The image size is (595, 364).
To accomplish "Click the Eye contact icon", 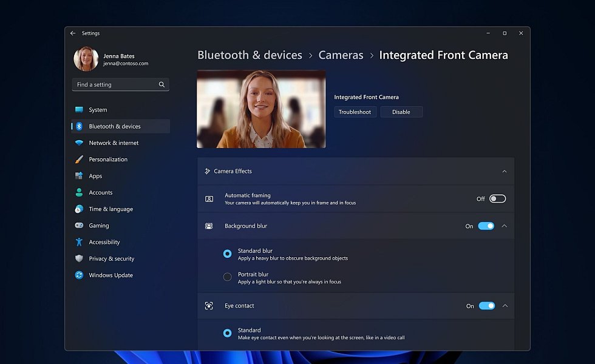I will (x=209, y=306).
